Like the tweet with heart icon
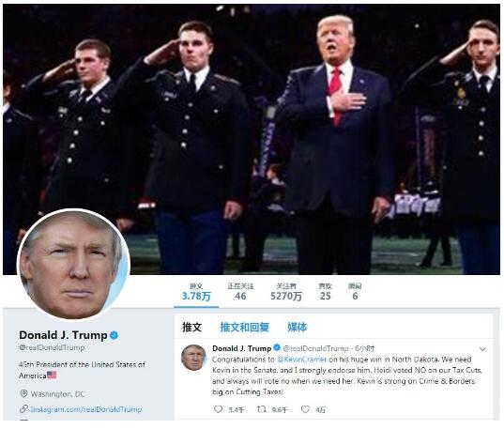Image resolution: width=504 pixels, height=429 pixels. [305, 409]
